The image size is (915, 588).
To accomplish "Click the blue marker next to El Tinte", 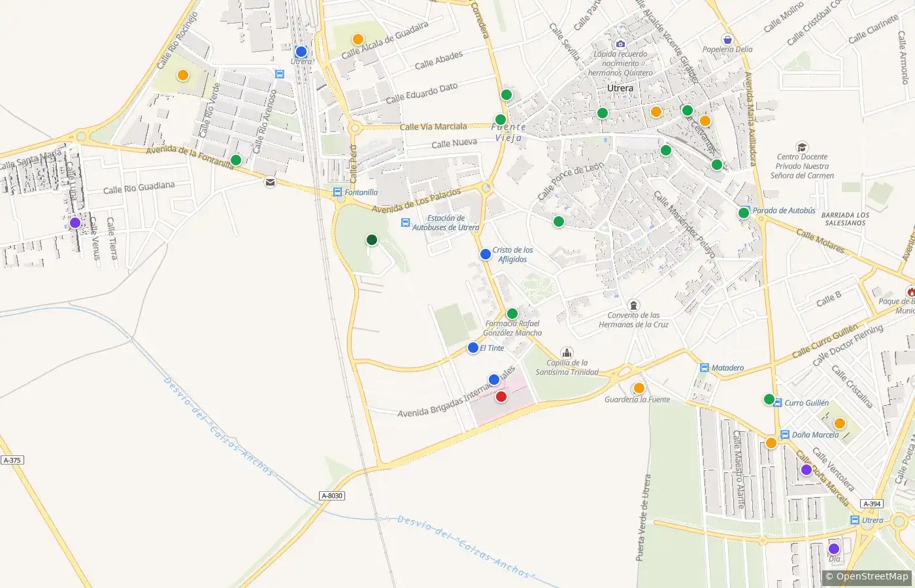I will tap(473, 348).
